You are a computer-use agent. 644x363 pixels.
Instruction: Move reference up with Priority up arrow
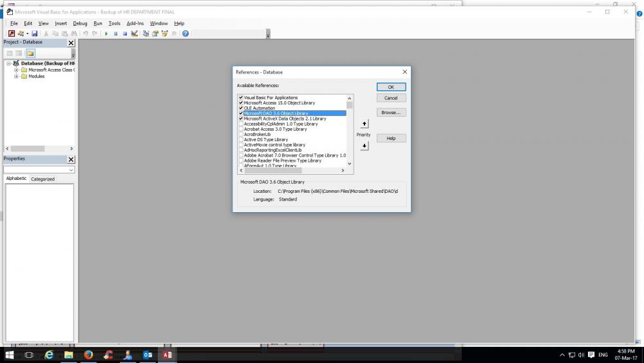click(x=365, y=124)
